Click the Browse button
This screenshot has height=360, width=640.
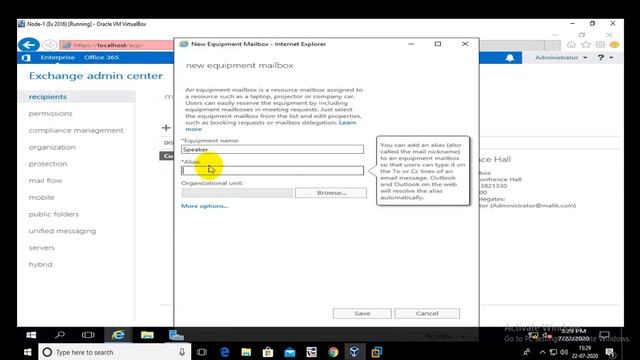pyautogui.click(x=331, y=193)
